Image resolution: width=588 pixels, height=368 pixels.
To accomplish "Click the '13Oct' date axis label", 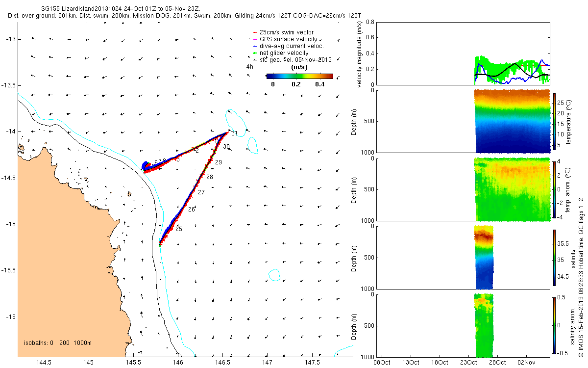I will tap(411, 363).
